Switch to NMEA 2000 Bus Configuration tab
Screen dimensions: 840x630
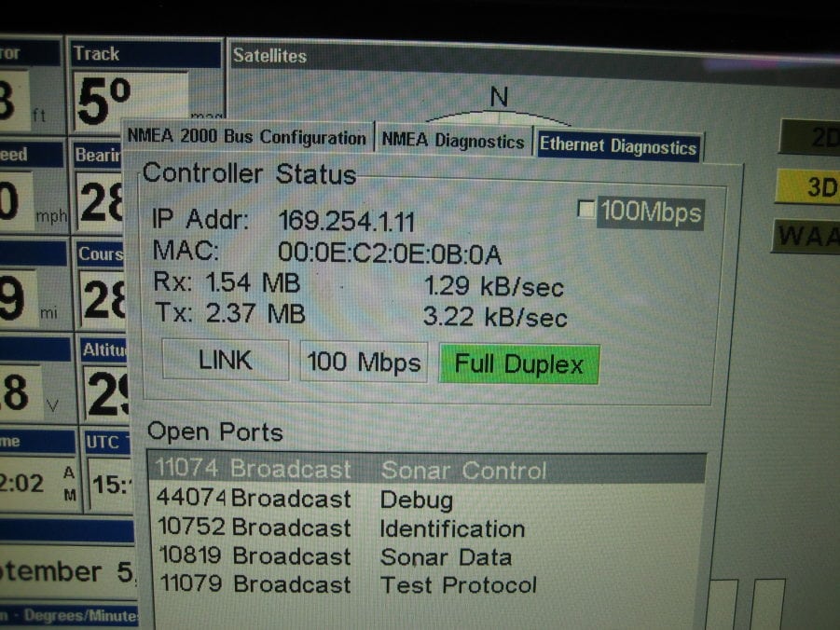click(x=247, y=137)
